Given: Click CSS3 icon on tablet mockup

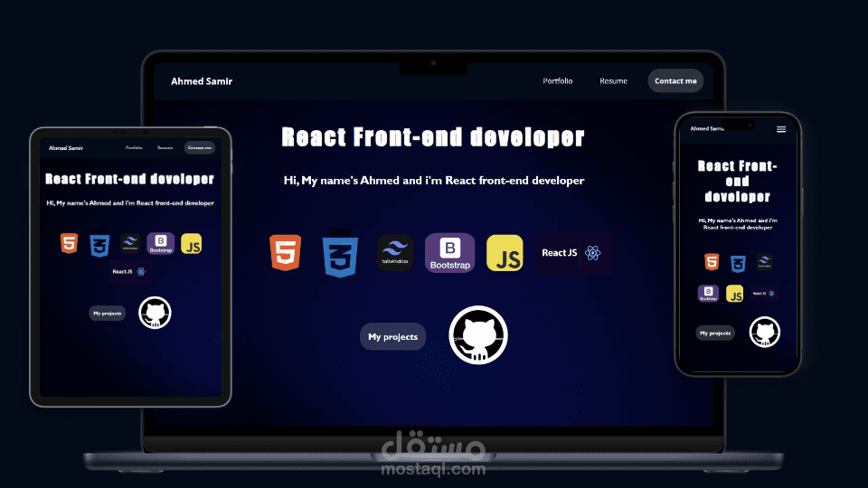Looking at the screenshot, I should click(99, 245).
